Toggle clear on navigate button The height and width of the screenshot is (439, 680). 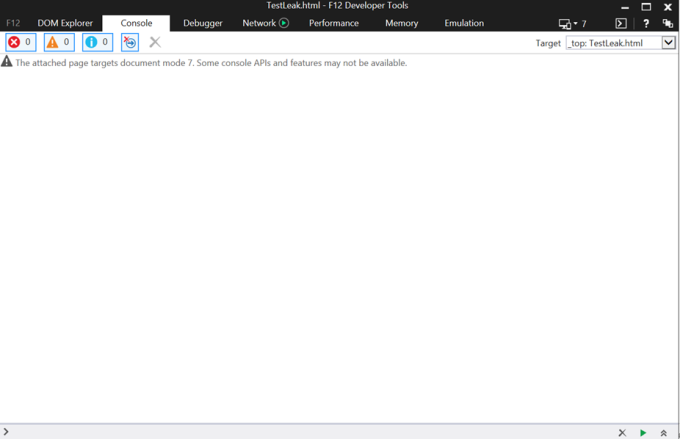pyautogui.click(x=130, y=43)
